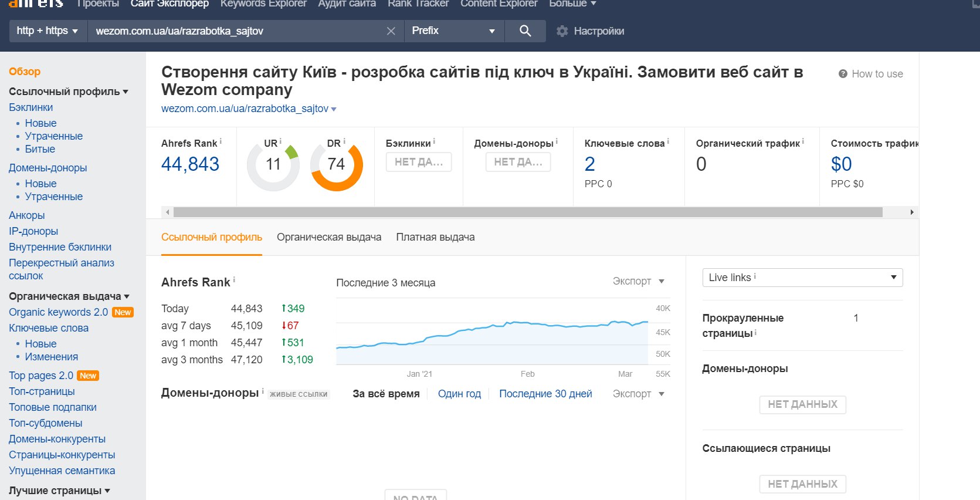Screen dimensions: 980x500
Task: Click info icon next to Ключевые слова
Action: click(668, 141)
